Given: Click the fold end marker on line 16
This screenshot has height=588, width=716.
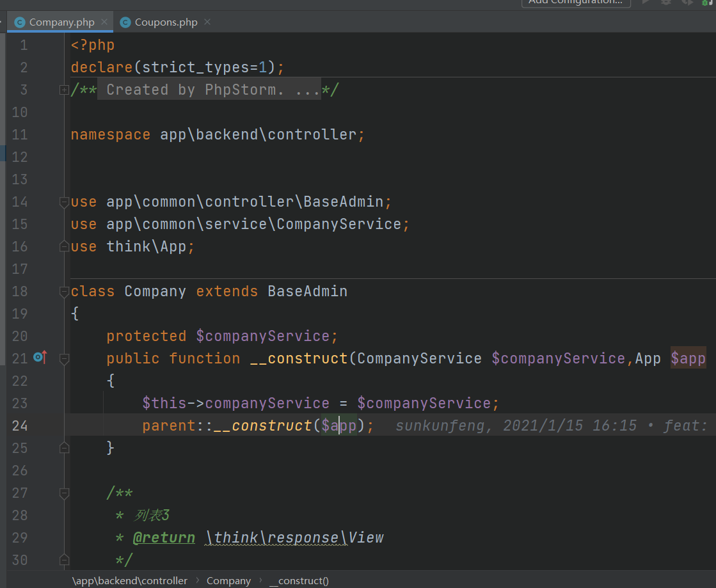Looking at the screenshot, I should [x=65, y=246].
